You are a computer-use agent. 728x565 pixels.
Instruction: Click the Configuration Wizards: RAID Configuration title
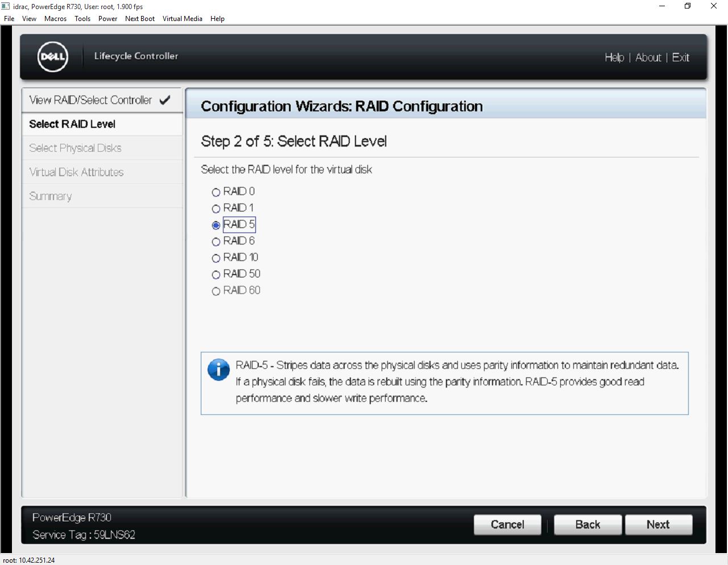342,106
